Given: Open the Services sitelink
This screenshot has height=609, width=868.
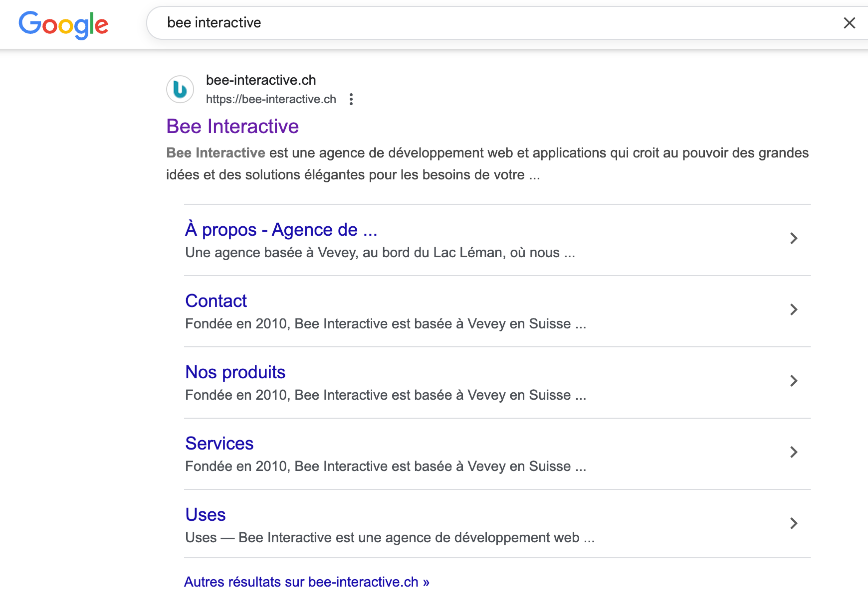Looking at the screenshot, I should pos(219,443).
